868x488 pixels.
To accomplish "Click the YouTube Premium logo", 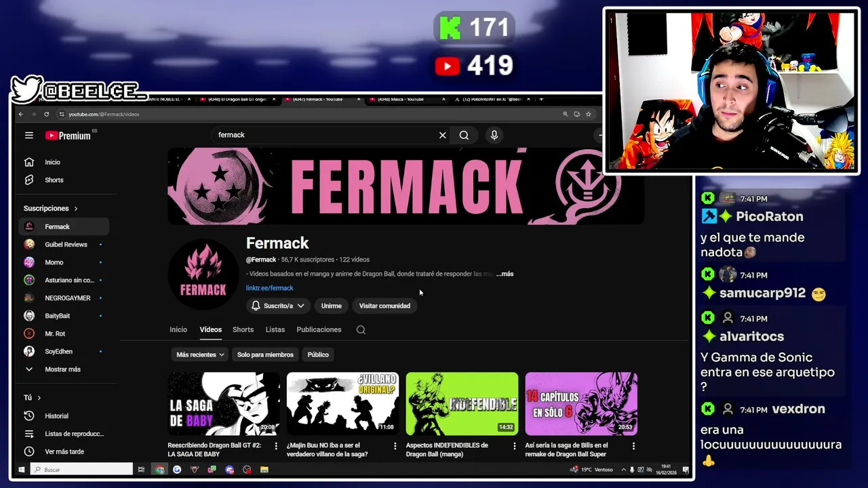I will click(x=68, y=136).
